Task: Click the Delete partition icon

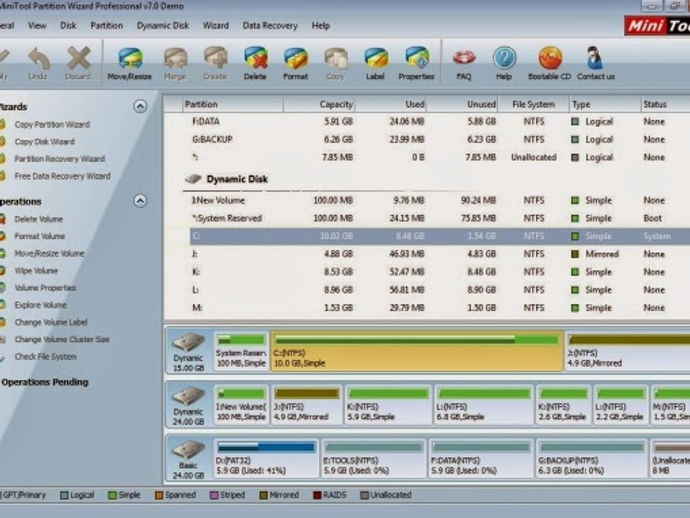Action: [256, 58]
